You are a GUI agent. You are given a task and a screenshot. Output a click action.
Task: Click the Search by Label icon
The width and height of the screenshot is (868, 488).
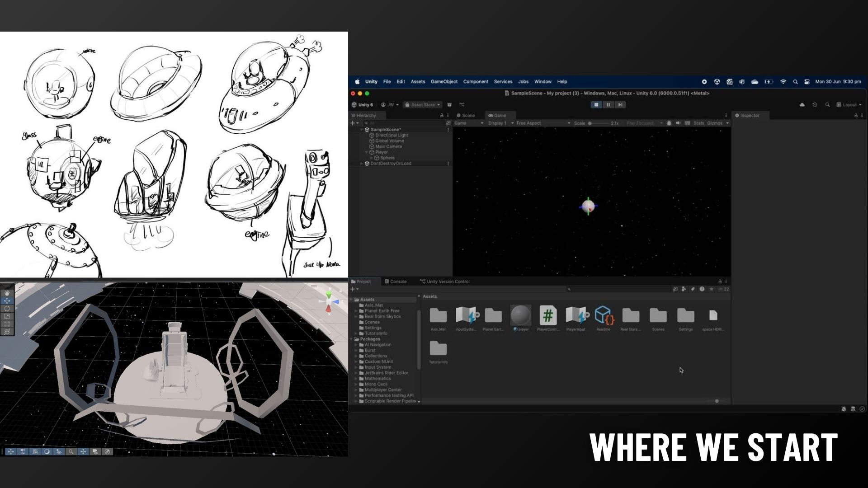(x=693, y=289)
